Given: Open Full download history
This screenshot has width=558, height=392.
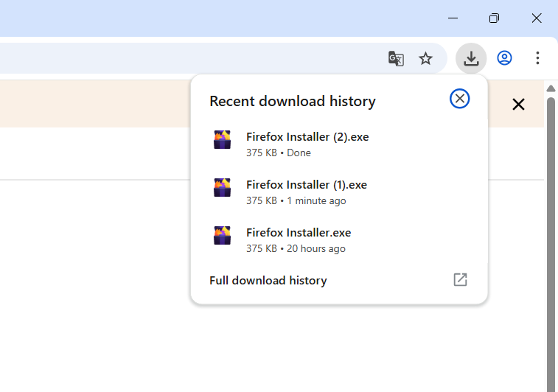Looking at the screenshot, I should [339, 280].
